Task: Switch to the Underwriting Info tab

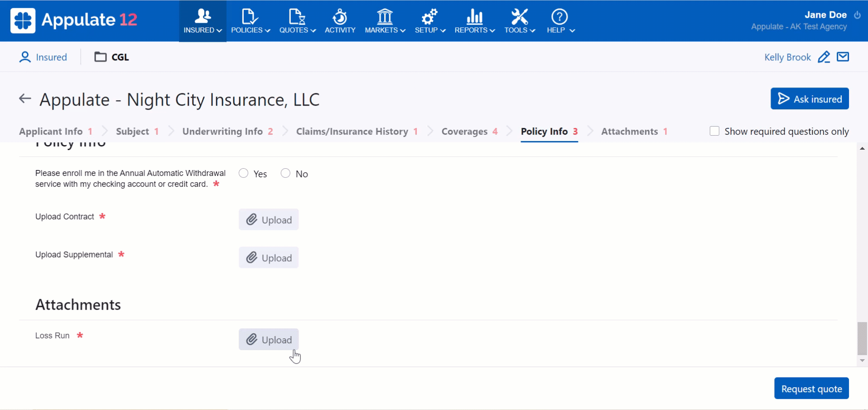Action: click(228, 132)
